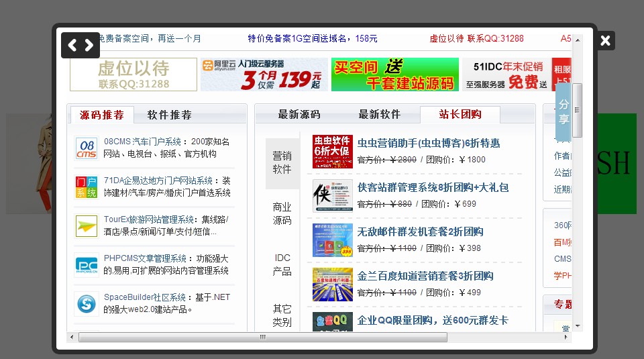The height and width of the screenshot is (359, 644).
Task: Close the lightbox with X button
Action: 605,40
